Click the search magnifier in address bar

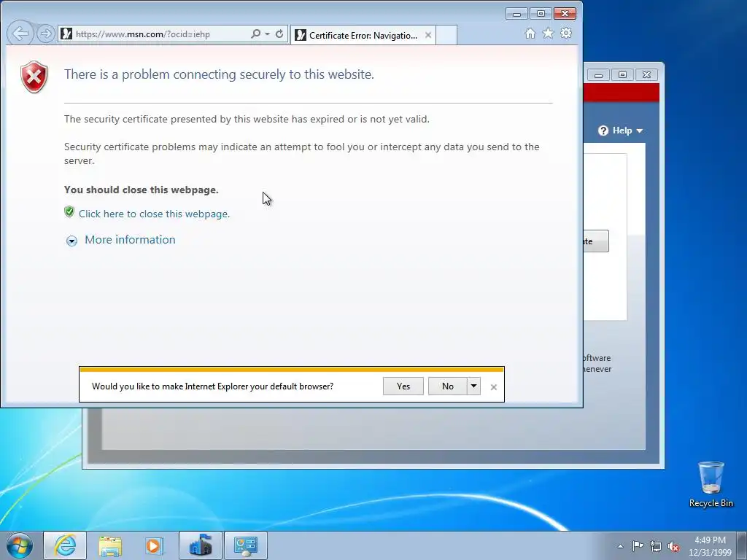[256, 34]
